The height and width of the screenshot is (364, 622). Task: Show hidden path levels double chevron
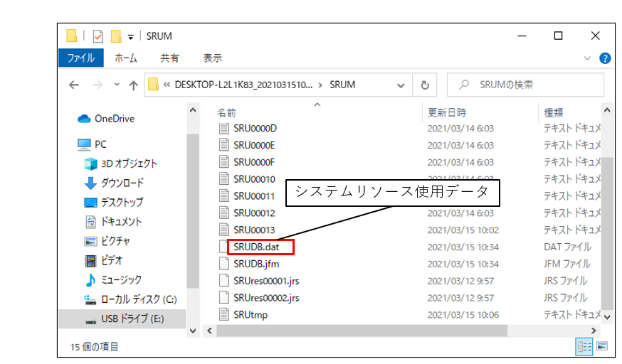point(167,85)
